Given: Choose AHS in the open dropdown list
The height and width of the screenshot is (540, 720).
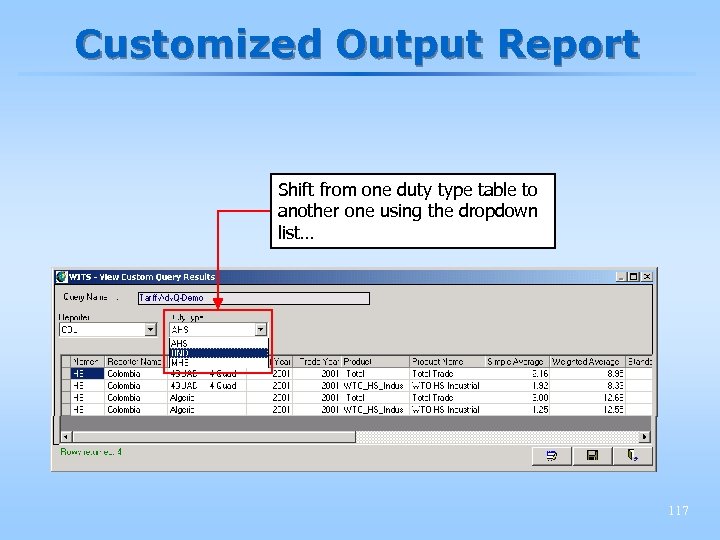Looking at the screenshot, I should pyautogui.click(x=219, y=343).
